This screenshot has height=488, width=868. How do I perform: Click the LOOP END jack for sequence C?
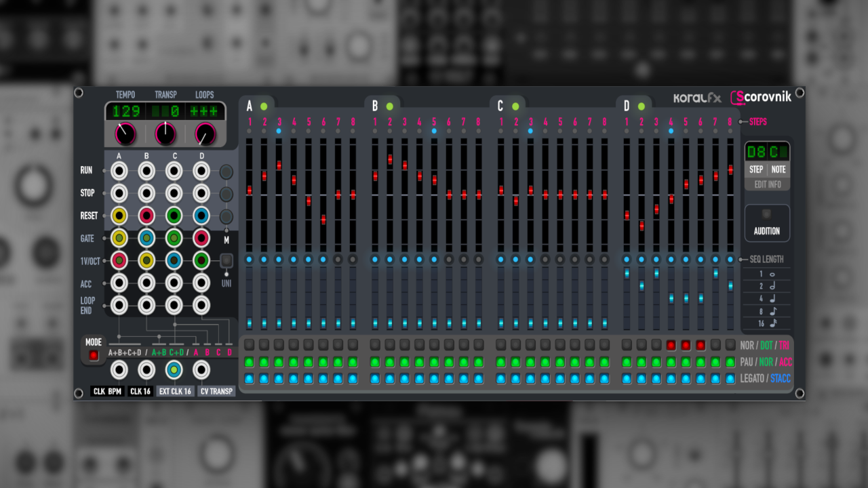click(x=174, y=305)
